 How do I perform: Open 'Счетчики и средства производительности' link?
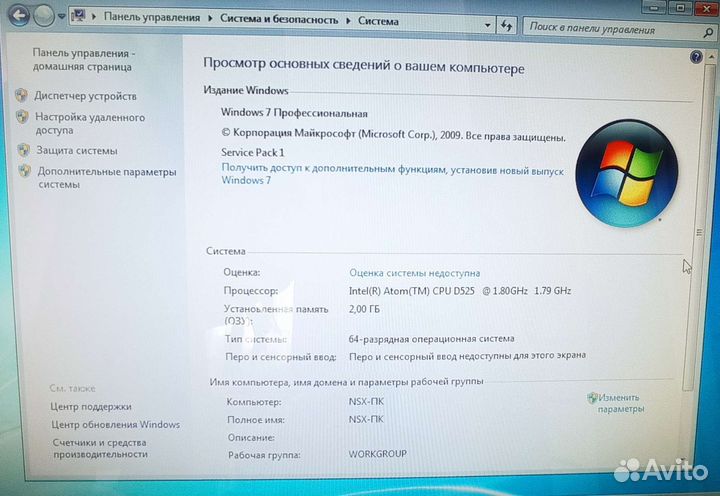coord(100,448)
